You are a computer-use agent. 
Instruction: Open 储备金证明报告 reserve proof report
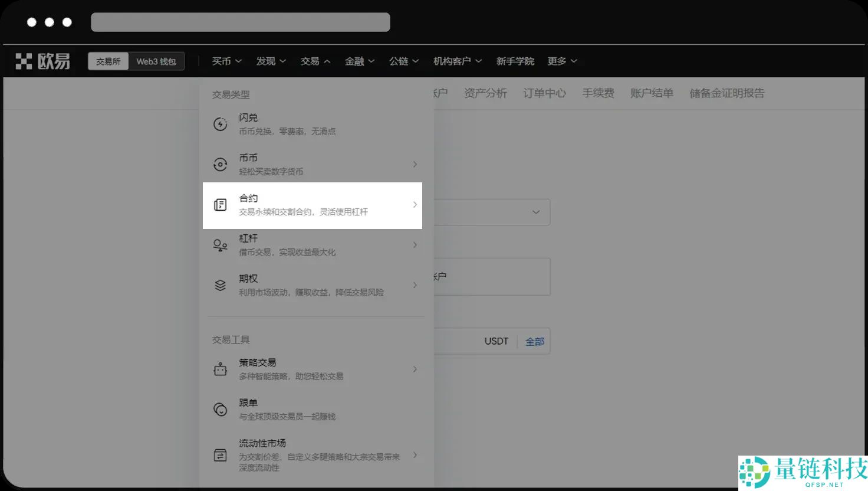click(726, 93)
